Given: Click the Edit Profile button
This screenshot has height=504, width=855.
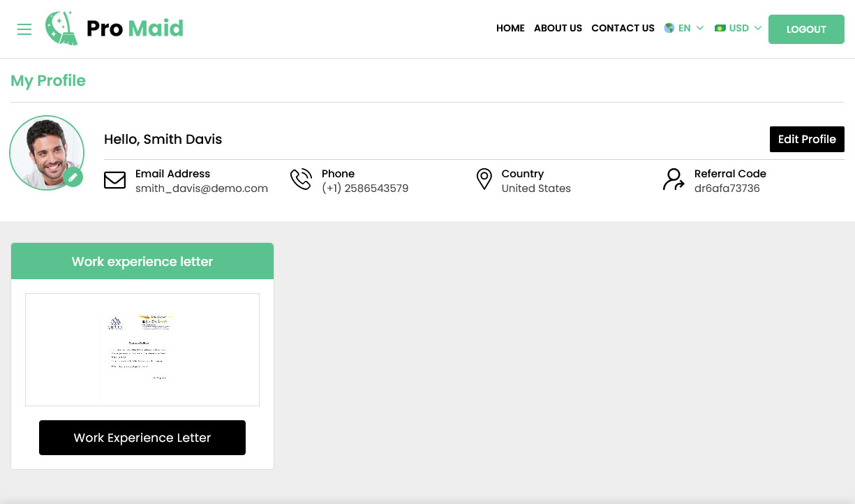Looking at the screenshot, I should (807, 139).
